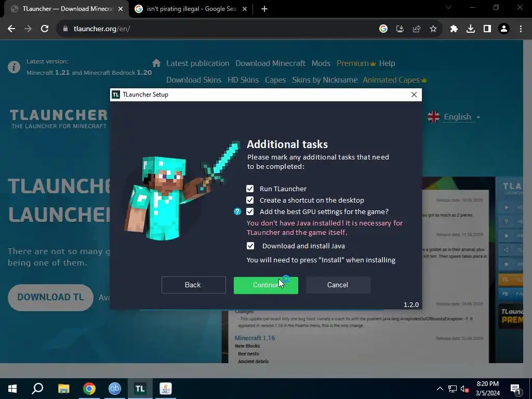Open the Windows Start menu

point(12,389)
